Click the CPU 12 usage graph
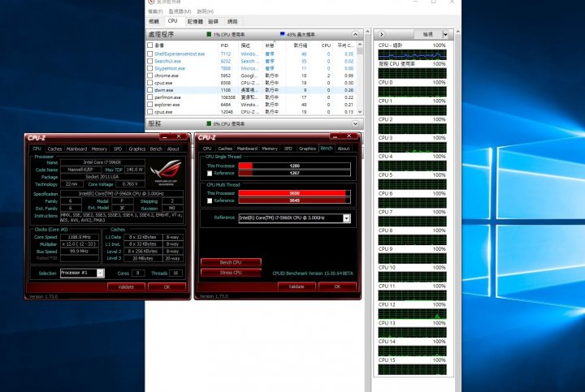The width and height of the screenshot is (585, 392). tap(412, 314)
